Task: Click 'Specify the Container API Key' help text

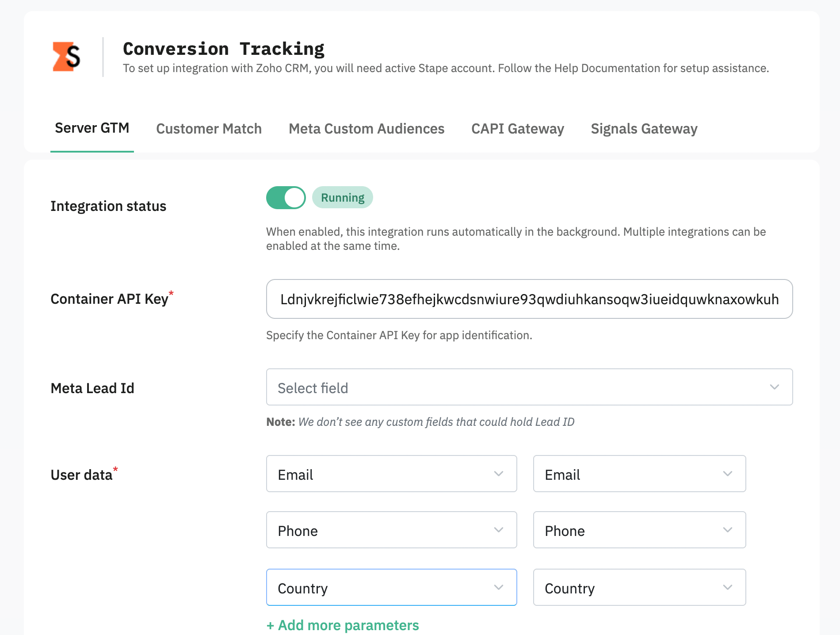Action: pyautogui.click(x=399, y=335)
